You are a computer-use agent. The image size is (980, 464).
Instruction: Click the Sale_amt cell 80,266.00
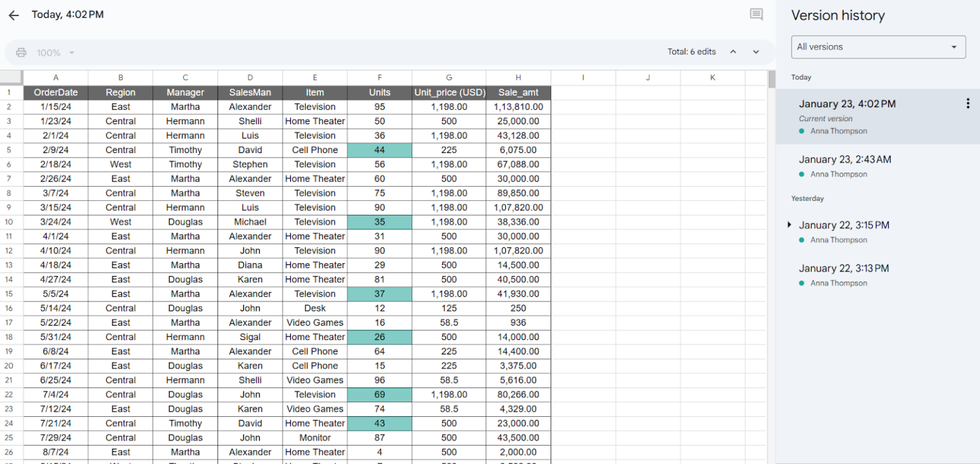pyautogui.click(x=518, y=395)
